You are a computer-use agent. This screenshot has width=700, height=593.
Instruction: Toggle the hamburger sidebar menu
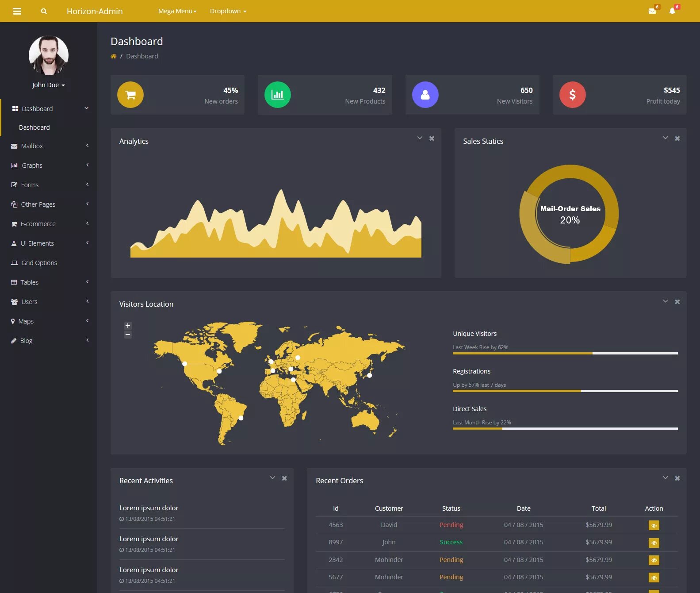pos(17,11)
